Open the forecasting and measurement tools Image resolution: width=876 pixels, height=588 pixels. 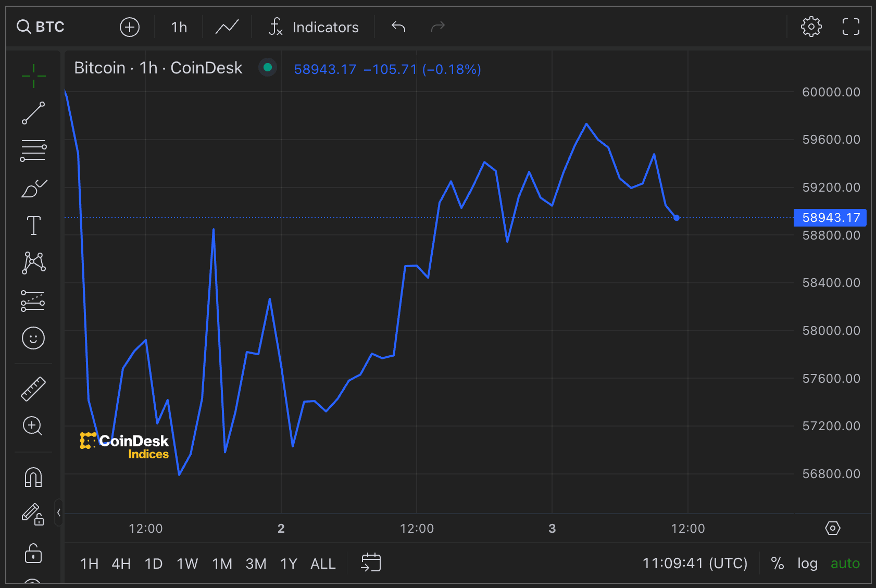coord(33,301)
